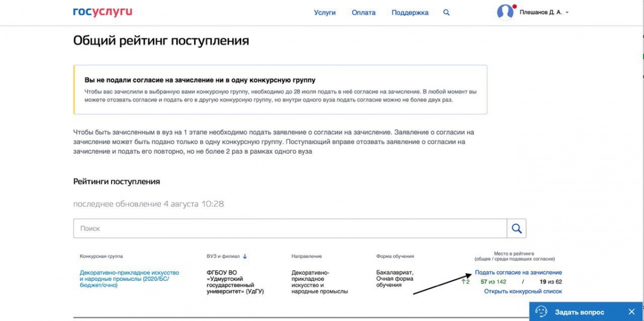Select the Удмуртский государственный университет cell
Viewport: 644px width, 321px height.
235,282
